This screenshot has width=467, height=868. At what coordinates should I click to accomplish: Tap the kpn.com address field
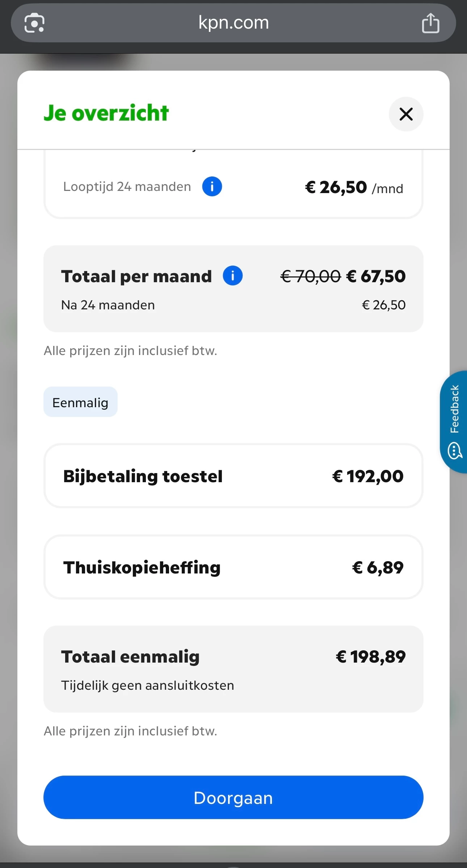[x=233, y=23]
